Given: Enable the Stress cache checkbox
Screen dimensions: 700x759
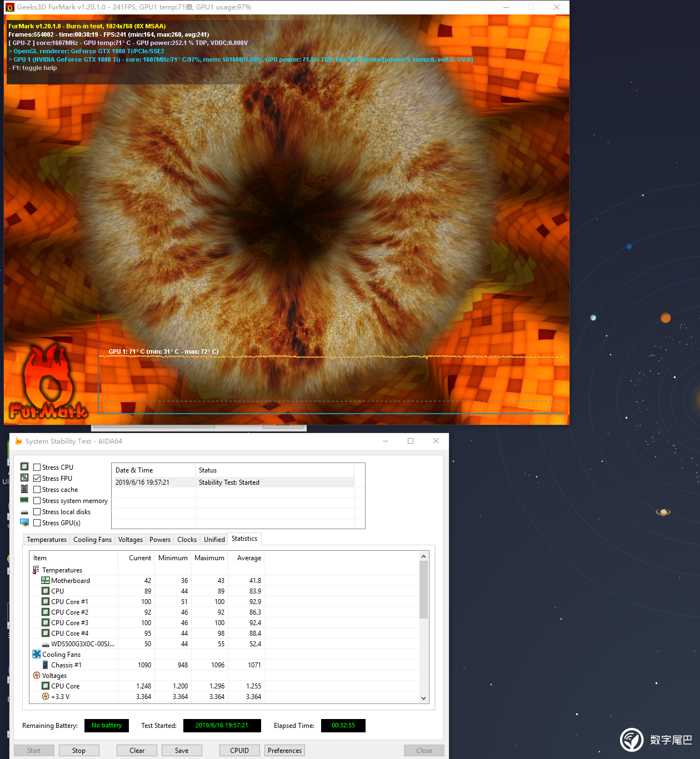Looking at the screenshot, I should point(37,489).
